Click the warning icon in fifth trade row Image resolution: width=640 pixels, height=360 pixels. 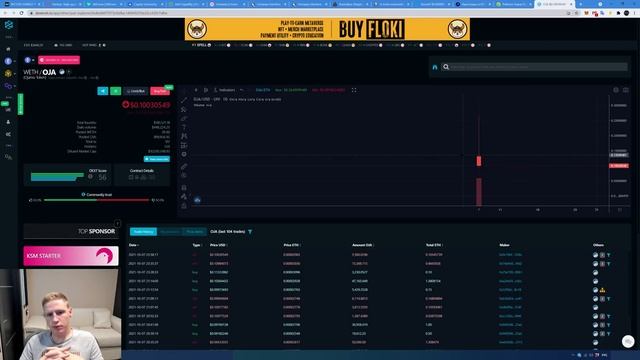[x=602, y=290]
